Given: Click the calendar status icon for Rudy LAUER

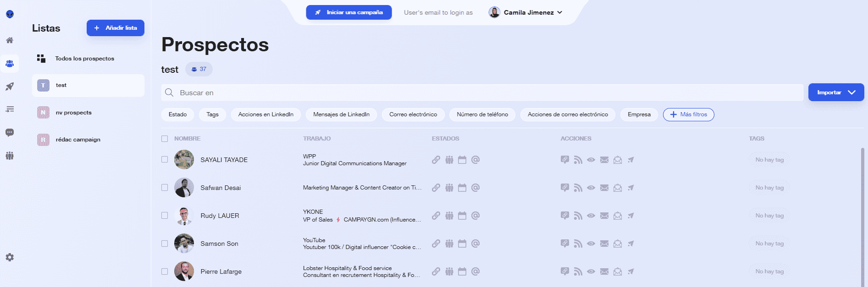Looking at the screenshot, I should point(462,216).
